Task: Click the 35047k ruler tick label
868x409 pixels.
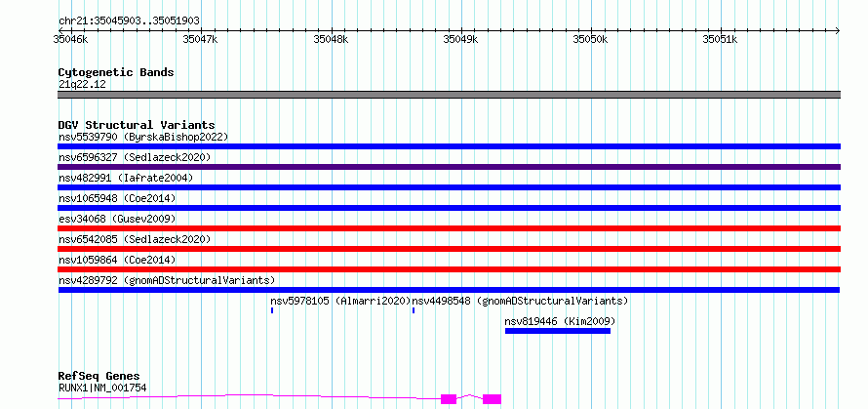Action: 200,39
